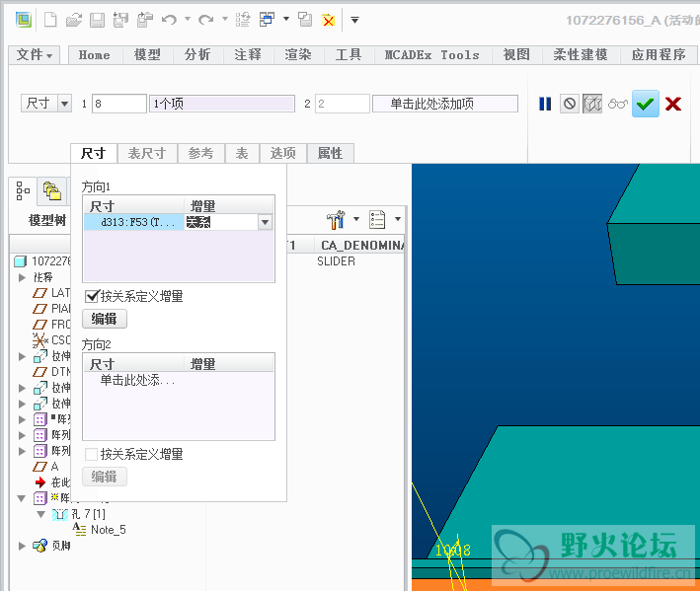Cancel the pattern with the red X
The image size is (700, 591).
point(673,104)
